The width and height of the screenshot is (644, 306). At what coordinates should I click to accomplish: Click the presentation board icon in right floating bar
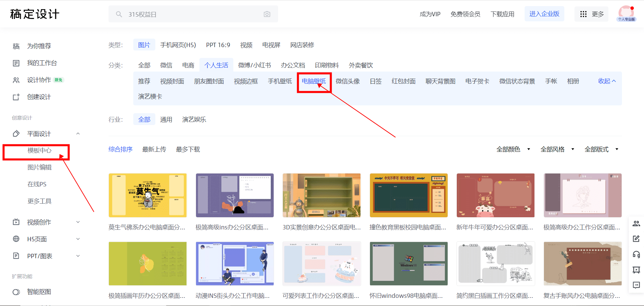(636, 270)
